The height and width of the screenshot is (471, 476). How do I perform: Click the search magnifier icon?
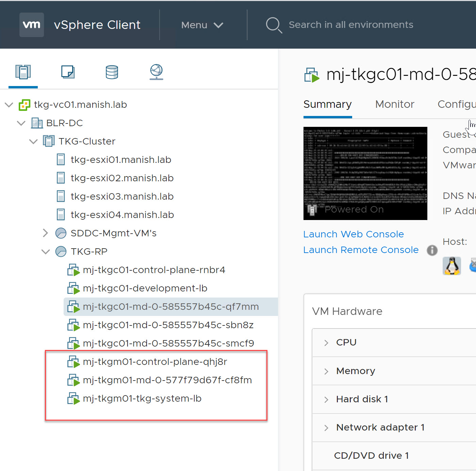(x=274, y=25)
